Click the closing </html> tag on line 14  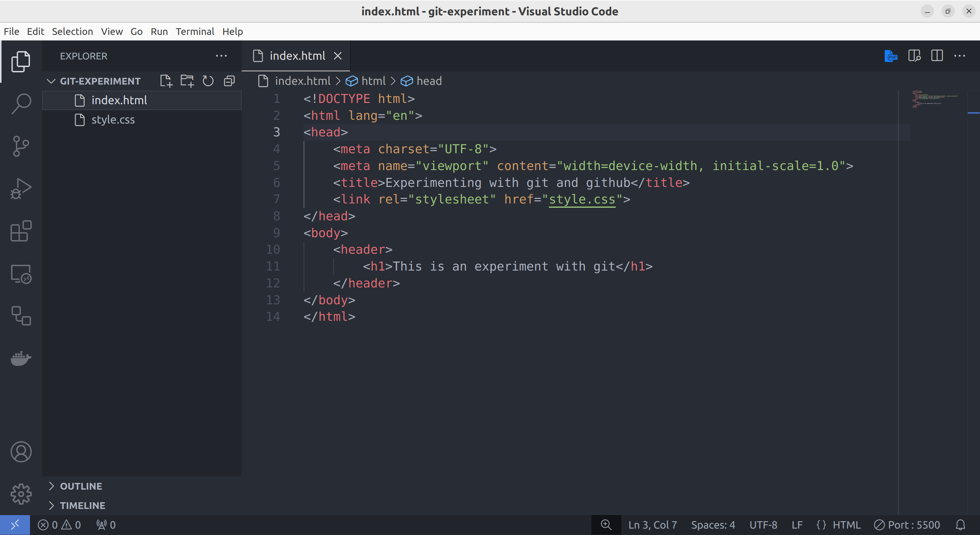coord(330,317)
